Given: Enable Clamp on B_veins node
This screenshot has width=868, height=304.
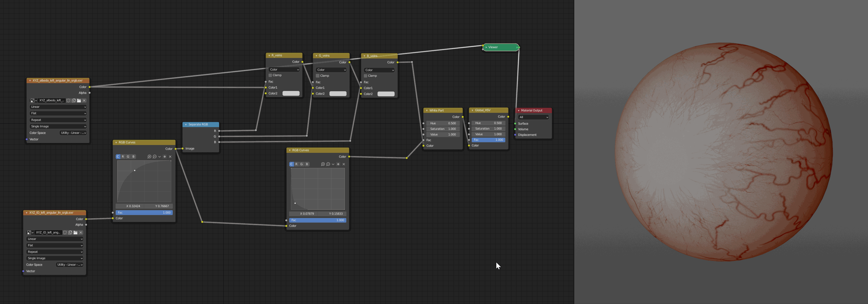Looking at the screenshot, I should pos(366,76).
